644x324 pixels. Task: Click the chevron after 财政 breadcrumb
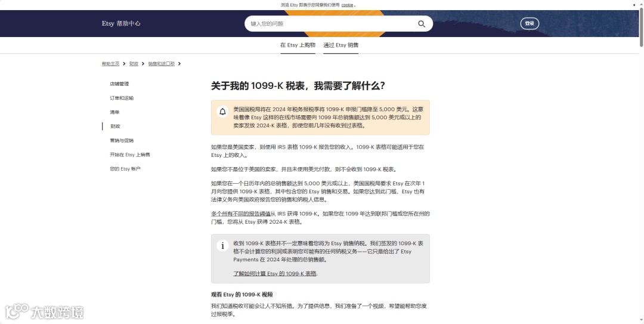pyautogui.click(x=143, y=64)
